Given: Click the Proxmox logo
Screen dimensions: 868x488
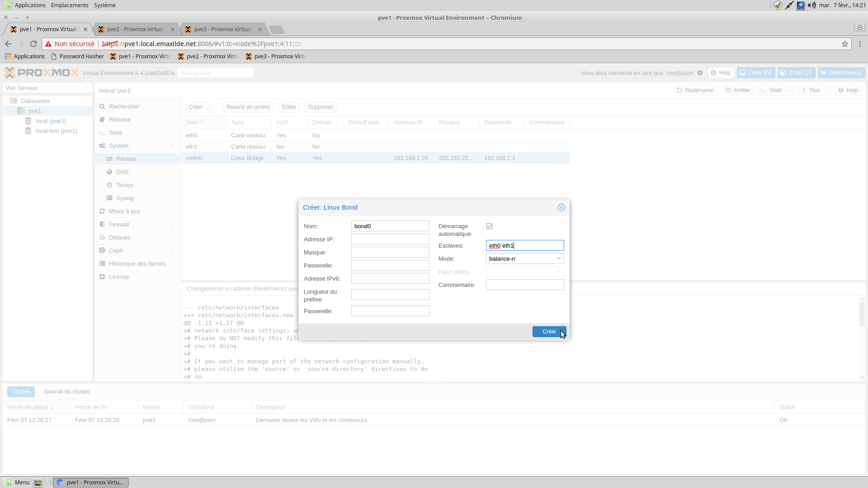Looking at the screenshot, I should point(41,73).
